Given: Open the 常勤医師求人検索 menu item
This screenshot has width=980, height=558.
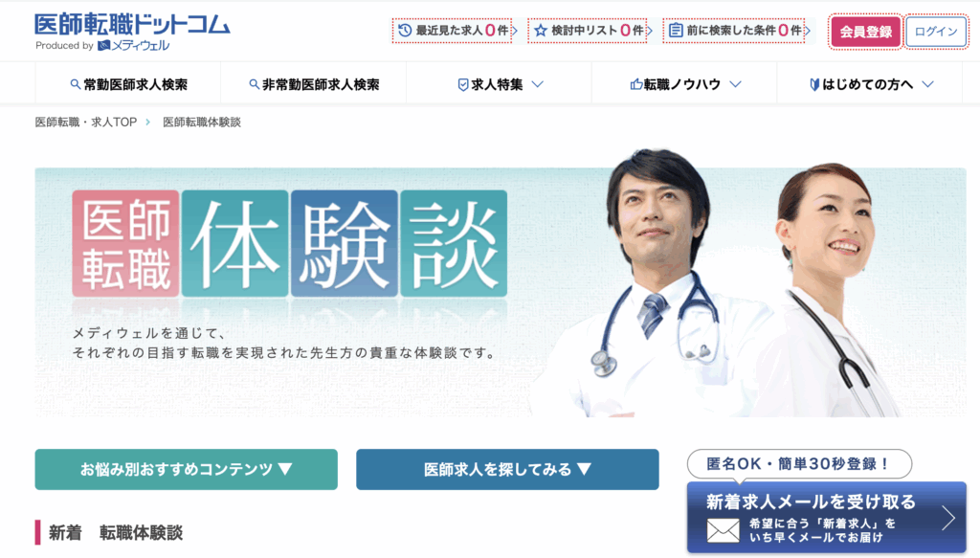Looking at the screenshot, I should (128, 84).
